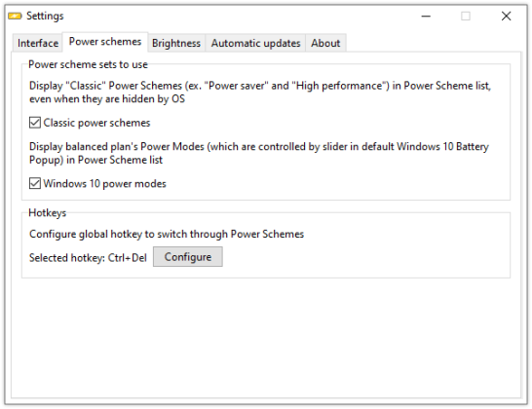Show the About tab
The width and height of the screenshot is (532, 409).
(x=325, y=43)
